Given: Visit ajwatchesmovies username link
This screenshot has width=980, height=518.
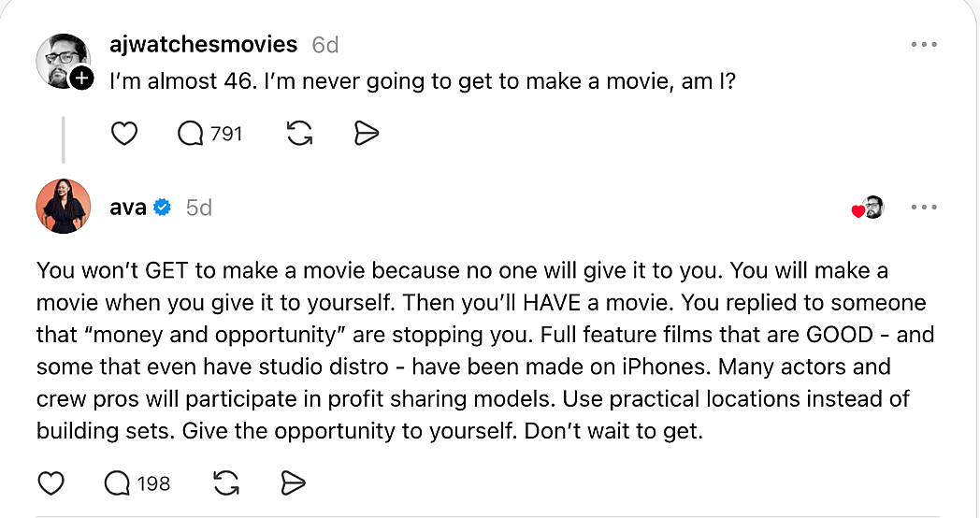Looking at the screenshot, I should [x=203, y=44].
